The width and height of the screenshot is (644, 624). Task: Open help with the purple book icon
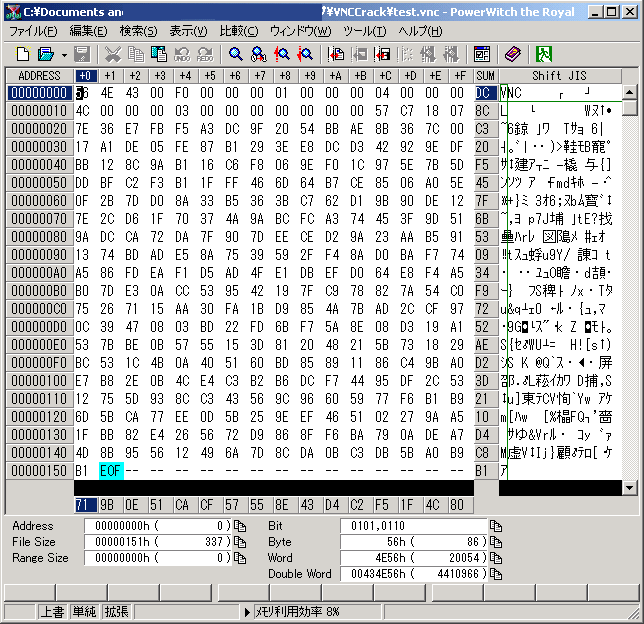click(513, 54)
